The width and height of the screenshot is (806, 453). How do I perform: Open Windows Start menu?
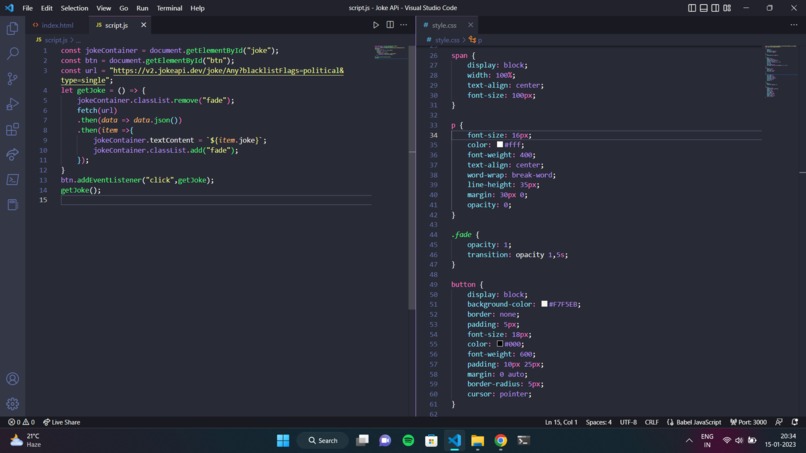pyautogui.click(x=283, y=441)
